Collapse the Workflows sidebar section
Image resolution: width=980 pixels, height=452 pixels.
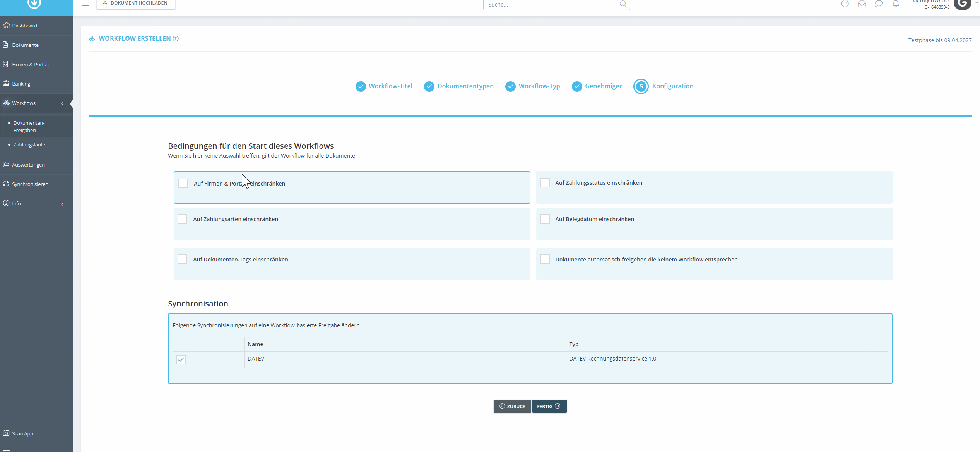(x=62, y=103)
